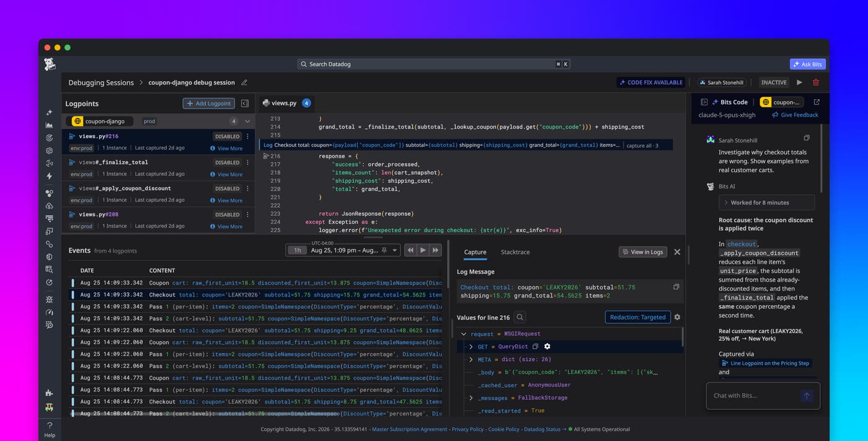Open the bug tracking sidebar icon
The image size is (868, 441).
coord(50,299)
